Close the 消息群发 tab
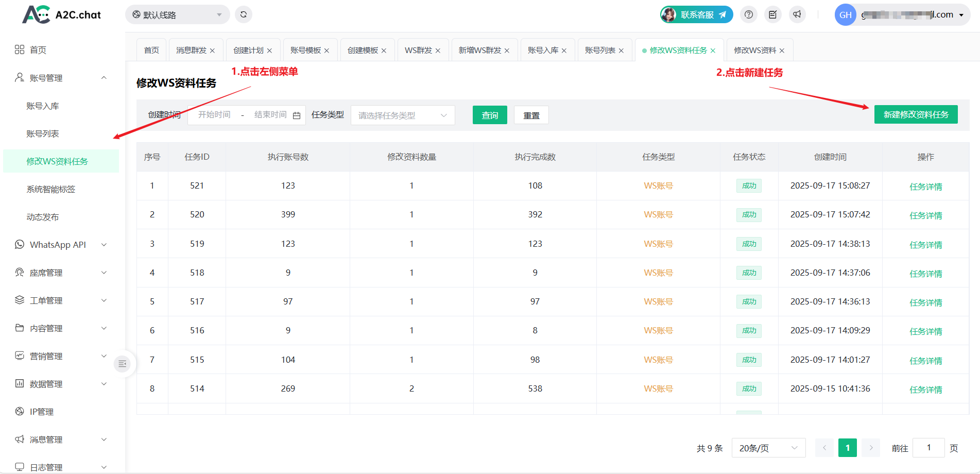Viewport: 980px width, 474px height. pyautogui.click(x=212, y=50)
